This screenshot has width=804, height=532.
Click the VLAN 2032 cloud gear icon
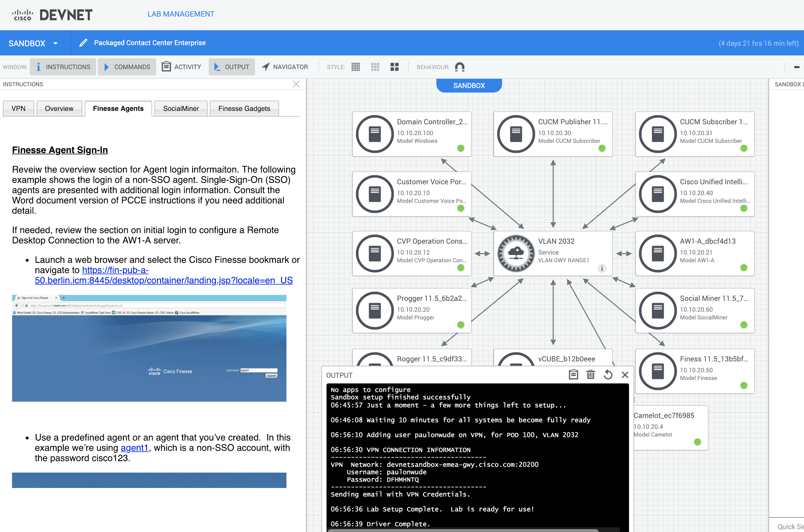coord(516,253)
